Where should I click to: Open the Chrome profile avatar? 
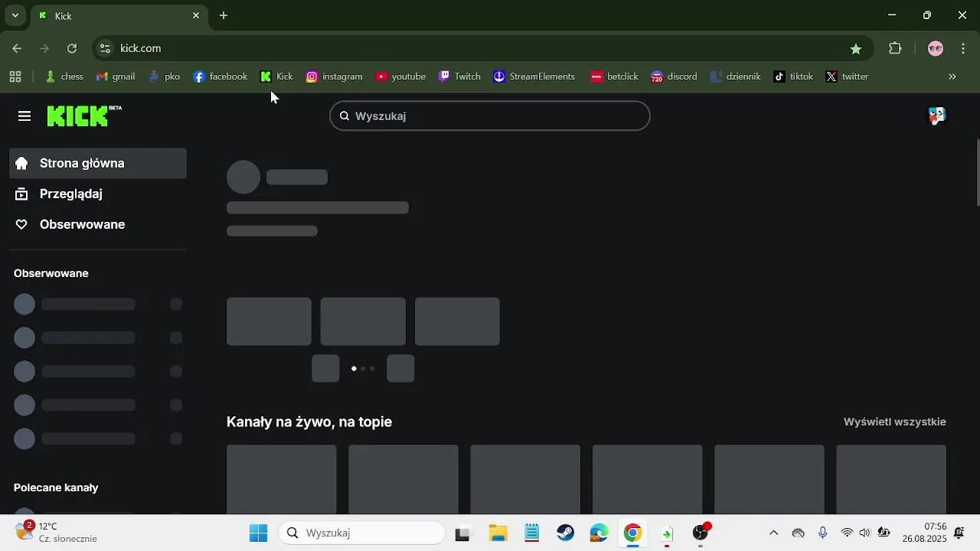coord(936,48)
